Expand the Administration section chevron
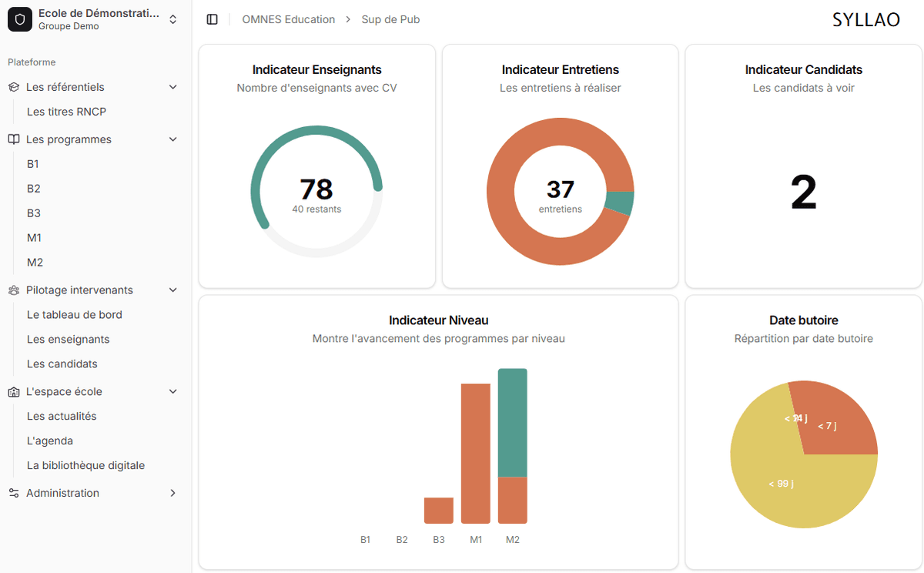Screen dimensions: 924x573 (172, 493)
